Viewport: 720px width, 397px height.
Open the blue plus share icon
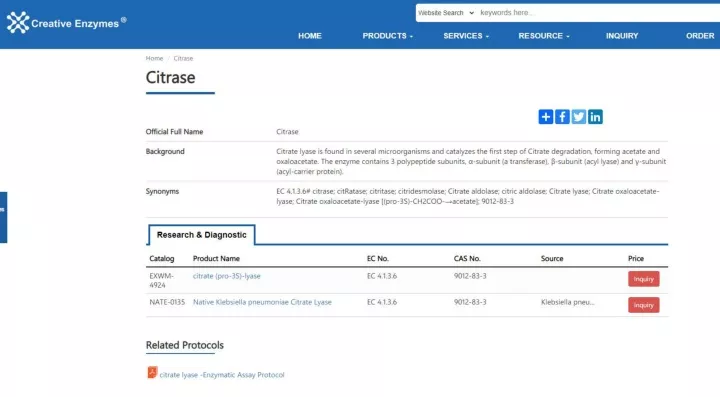click(546, 117)
